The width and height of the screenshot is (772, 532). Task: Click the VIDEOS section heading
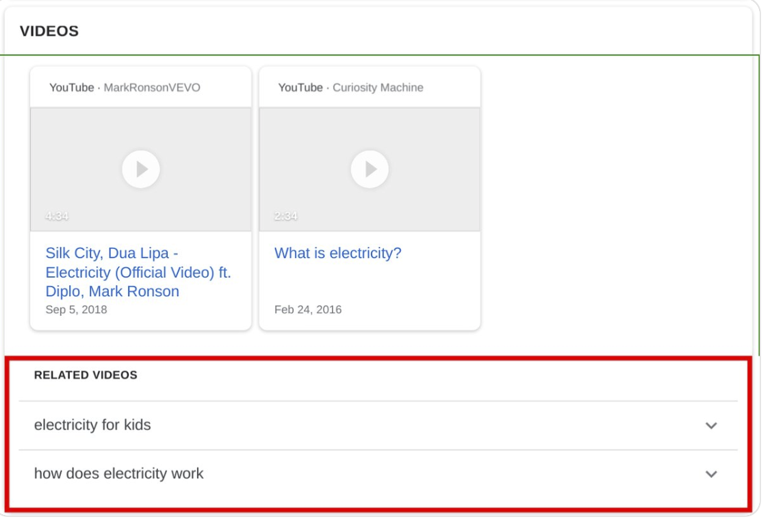coord(49,32)
